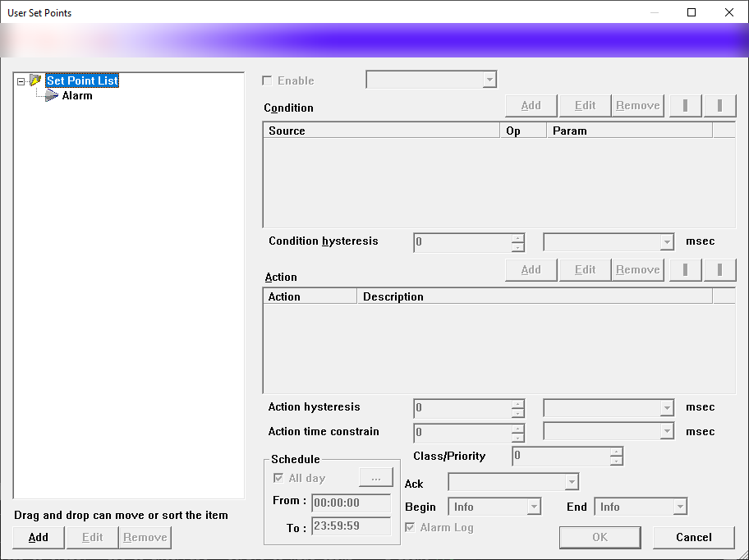Click bar button adjacent to Condition Remove

pos(686,105)
